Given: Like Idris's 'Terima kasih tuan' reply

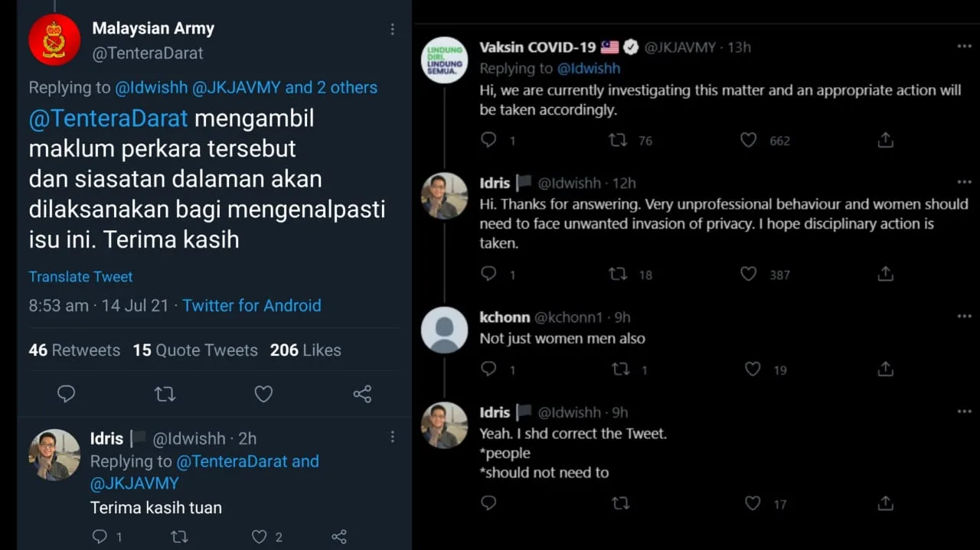Looking at the screenshot, I should click(260, 536).
